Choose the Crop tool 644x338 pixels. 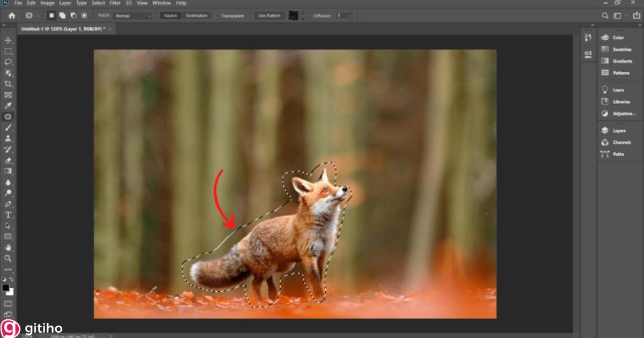point(8,84)
